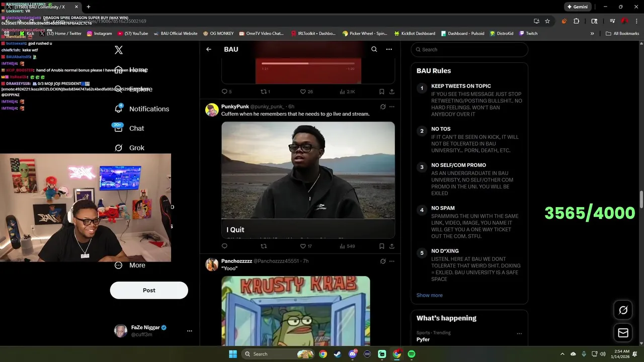
Task: Open Chat in the X sidebar
Action: tap(129, 128)
